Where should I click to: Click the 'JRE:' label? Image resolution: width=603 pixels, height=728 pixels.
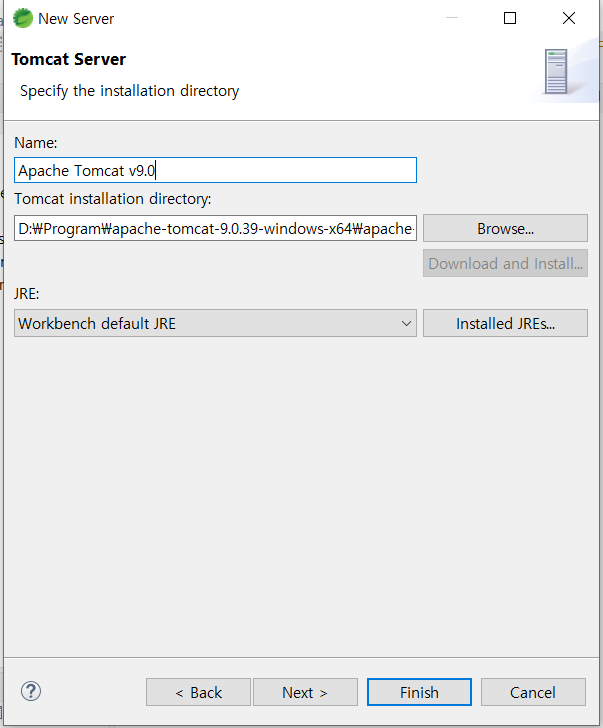coord(26,294)
